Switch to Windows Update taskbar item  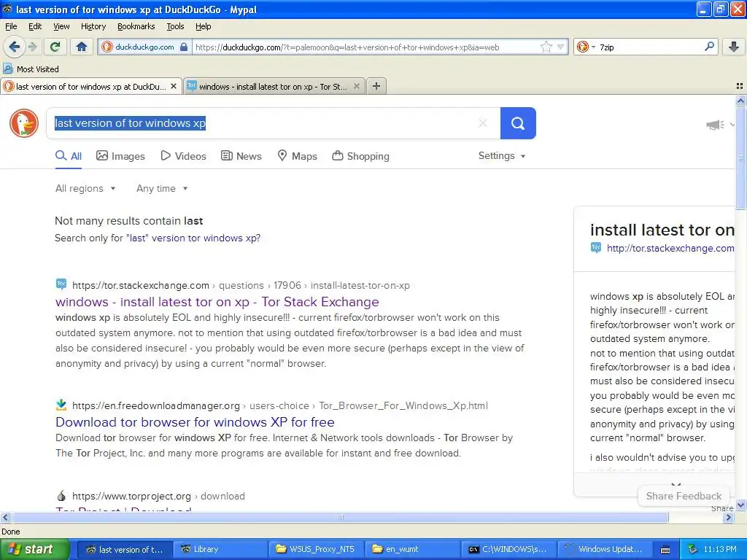click(x=604, y=549)
